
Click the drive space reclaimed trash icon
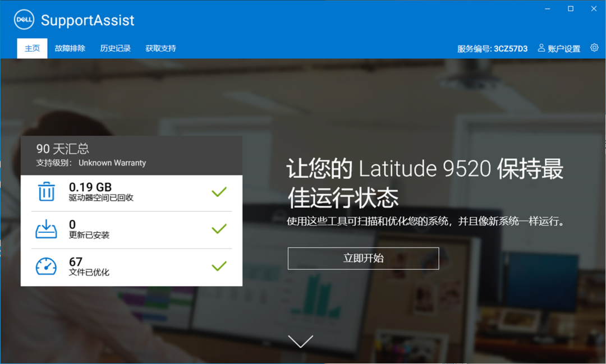48,191
